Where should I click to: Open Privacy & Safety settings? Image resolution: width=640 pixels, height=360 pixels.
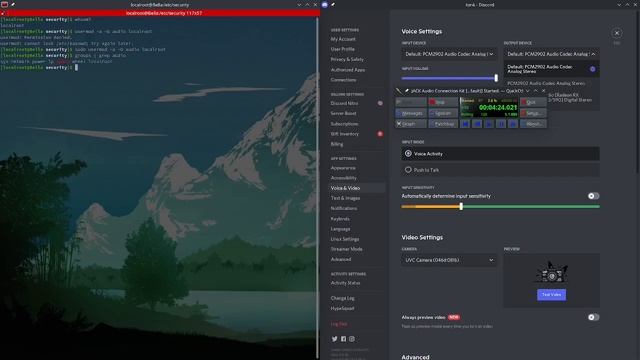click(x=347, y=60)
